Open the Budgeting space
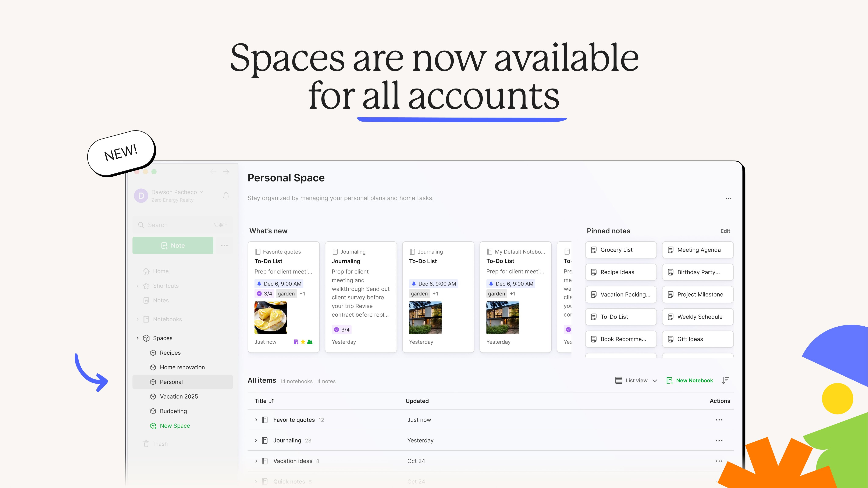Screen dimensions: 868x488 (x=173, y=411)
